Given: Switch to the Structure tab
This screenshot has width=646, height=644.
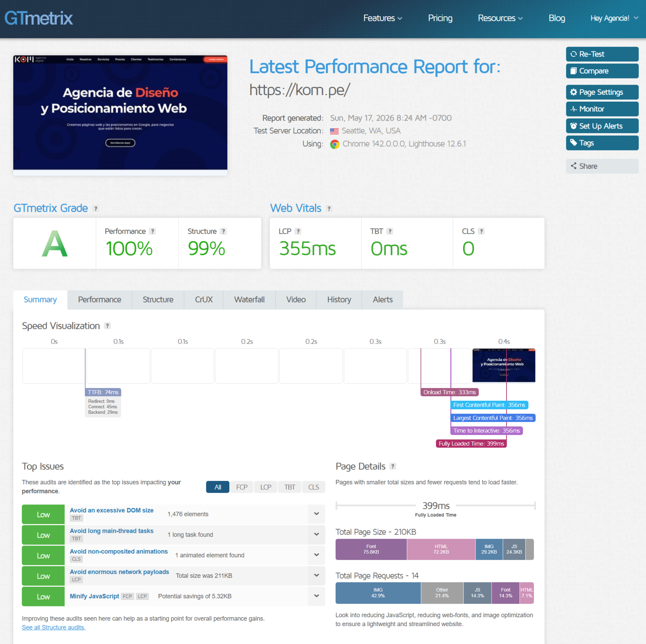Looking at the screenshot, I should coord(158,300).
